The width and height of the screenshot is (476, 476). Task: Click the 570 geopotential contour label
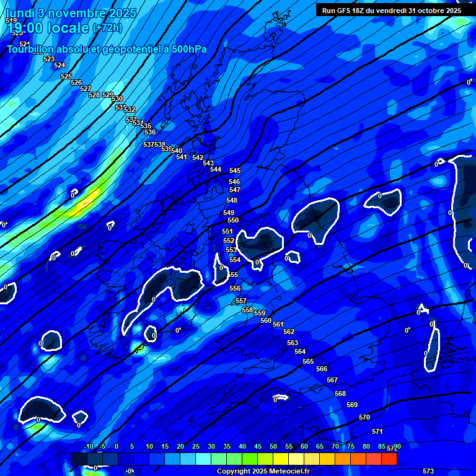pos(364,417)
